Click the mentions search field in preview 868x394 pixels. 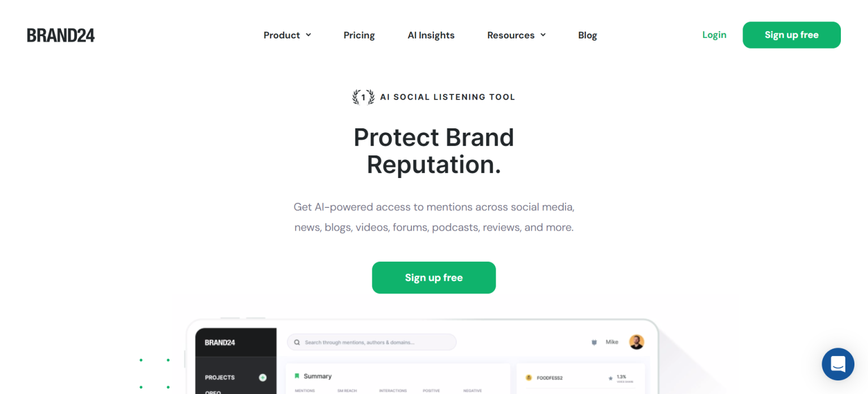pyautogui.click(x=373, y=343)
